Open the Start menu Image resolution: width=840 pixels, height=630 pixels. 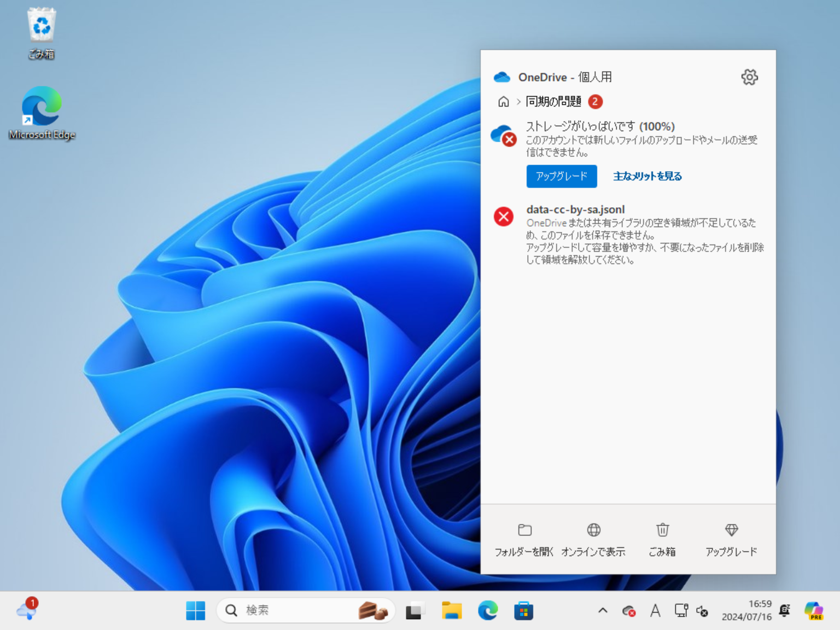pos(196,610)
